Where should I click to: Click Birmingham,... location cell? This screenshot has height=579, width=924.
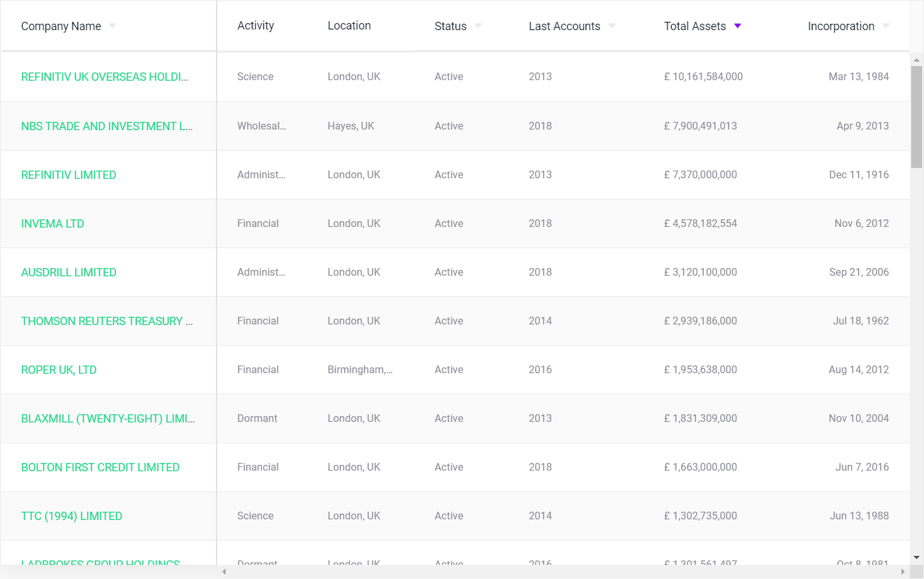tap(360, 369)
